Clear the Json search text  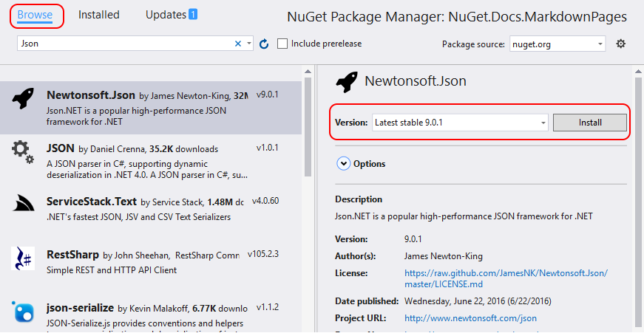[238, 44]
